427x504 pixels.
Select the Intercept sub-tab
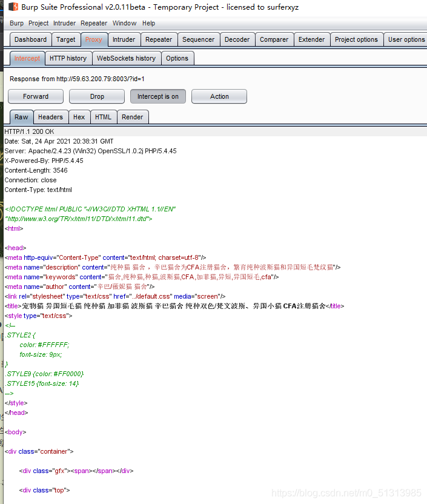(x=27, y=58)
